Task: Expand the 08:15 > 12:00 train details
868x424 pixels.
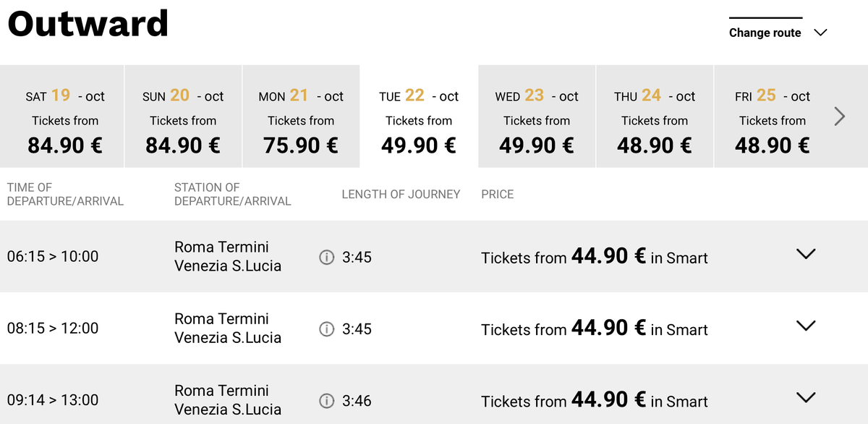Action: pyautogui.click(x=806, y=326)
